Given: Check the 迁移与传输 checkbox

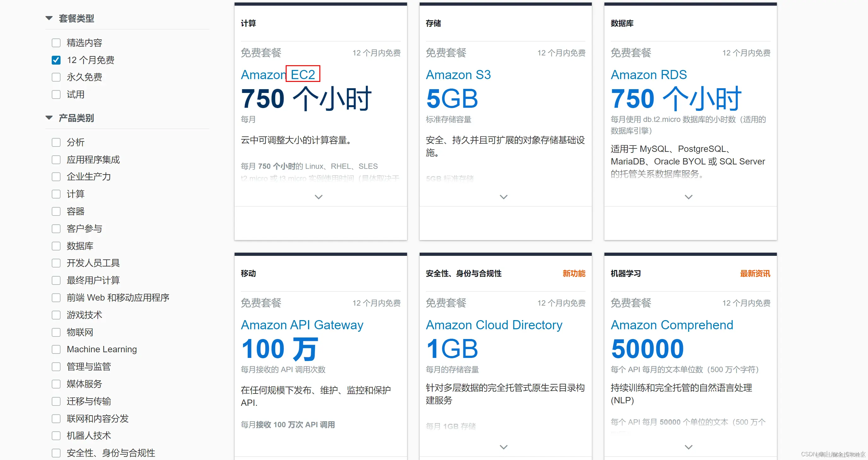Looking at the screenshot, I should pos(56,401).
